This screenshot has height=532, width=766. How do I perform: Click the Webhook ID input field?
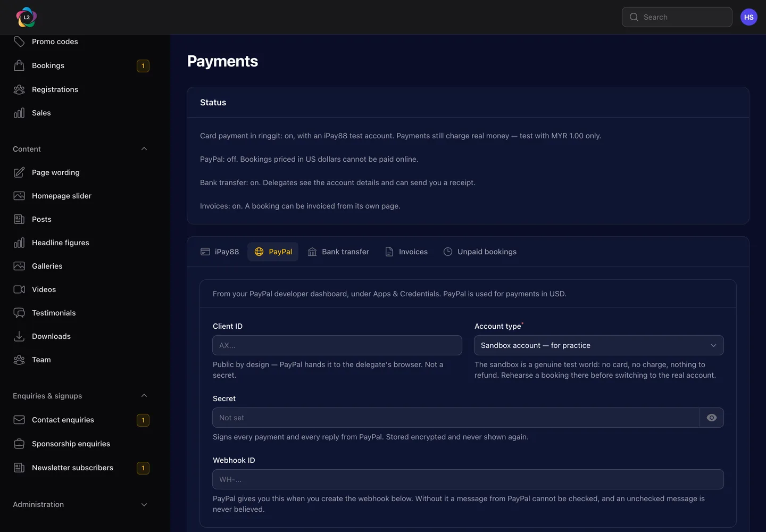click(x=468, y=479)
